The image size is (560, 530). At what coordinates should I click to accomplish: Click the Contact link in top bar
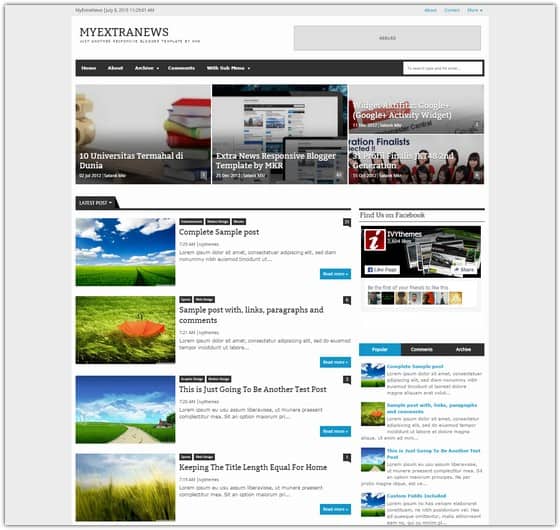pyautogui.click(x=452, y=10)
